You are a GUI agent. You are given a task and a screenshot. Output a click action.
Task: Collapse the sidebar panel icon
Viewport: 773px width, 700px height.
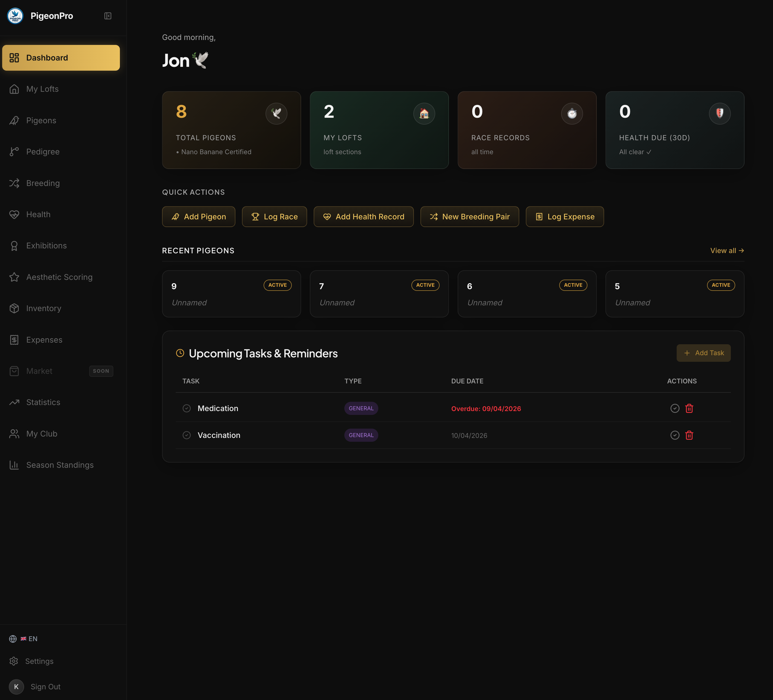[108, 16]
